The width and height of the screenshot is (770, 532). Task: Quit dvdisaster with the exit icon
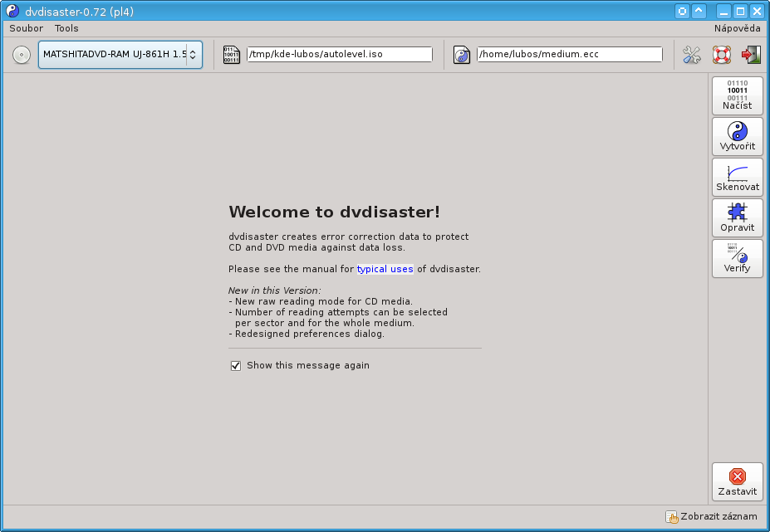coord(751,55)
